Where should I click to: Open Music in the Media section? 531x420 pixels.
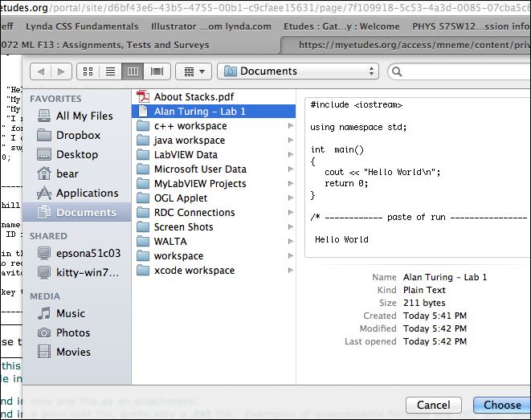pyautogui.click(x=77, y=313)
